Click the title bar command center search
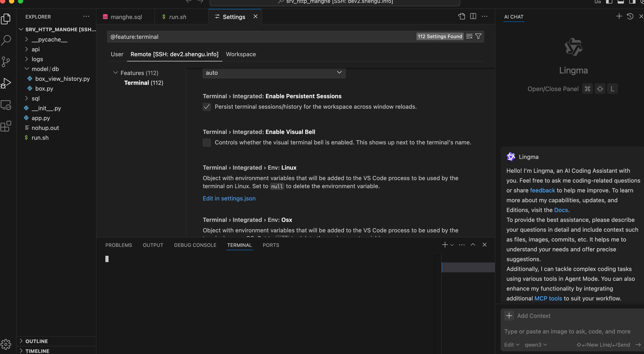Screen dimensions: 644x354 335,2
